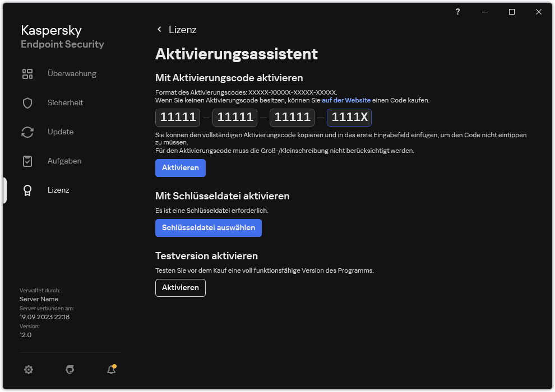Open notifications via the bell icon

click(x=110, y=370)
